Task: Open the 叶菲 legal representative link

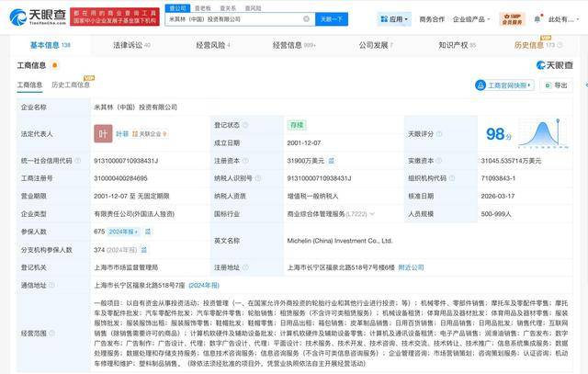Action: (121, 134)
